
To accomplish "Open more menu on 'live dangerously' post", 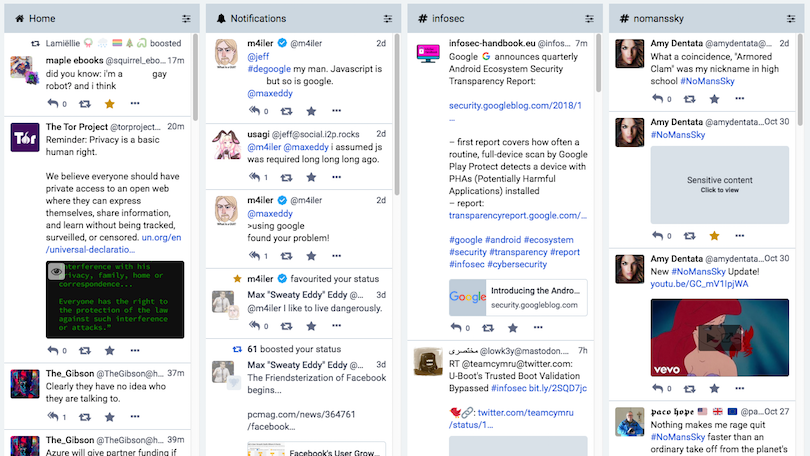I will pyautogui.click(x=336, y=325).
